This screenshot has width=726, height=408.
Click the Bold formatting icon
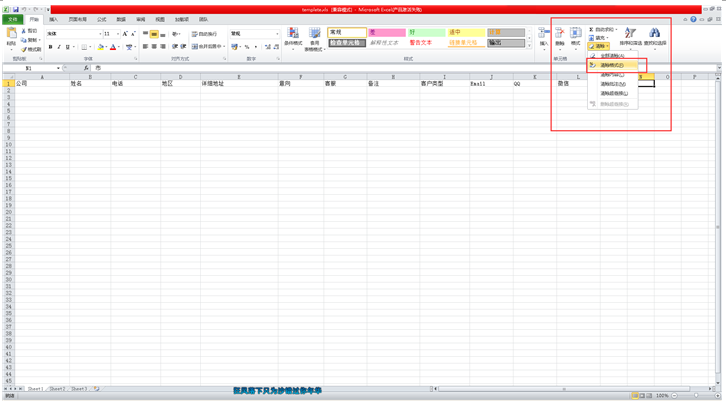(50, 47)
